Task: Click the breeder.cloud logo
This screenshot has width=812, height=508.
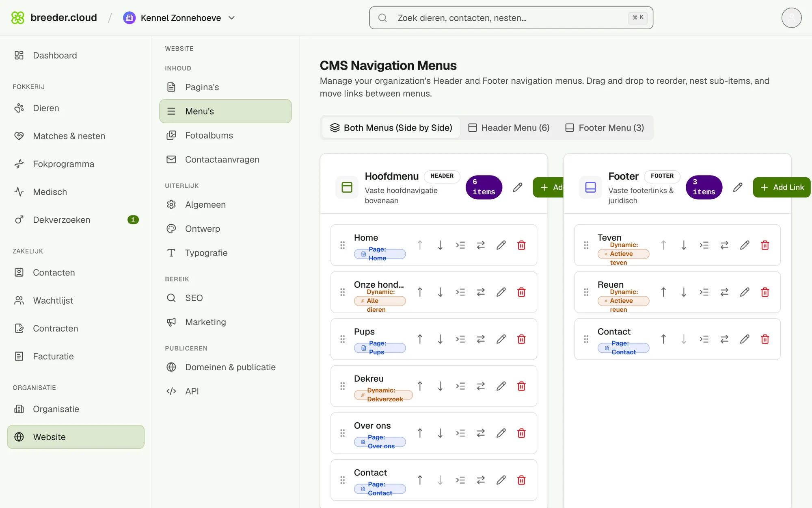Action: coord(54,18)
